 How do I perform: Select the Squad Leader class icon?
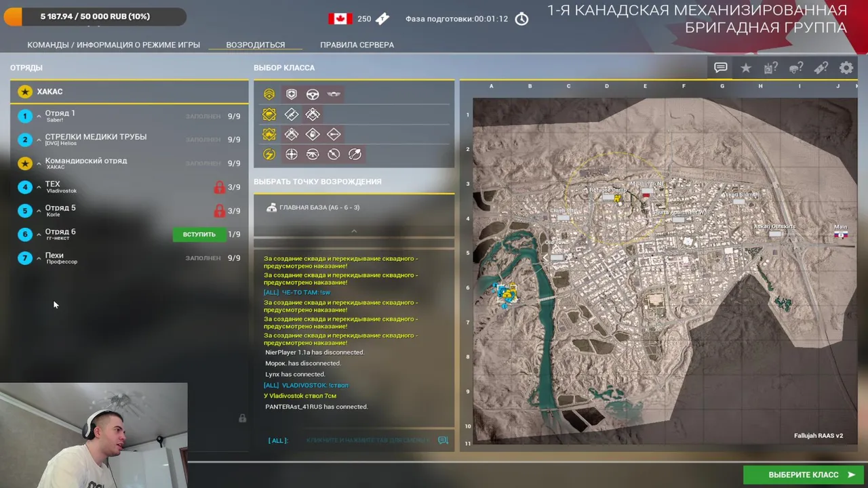pyautogui.click(x=269, y=94)
